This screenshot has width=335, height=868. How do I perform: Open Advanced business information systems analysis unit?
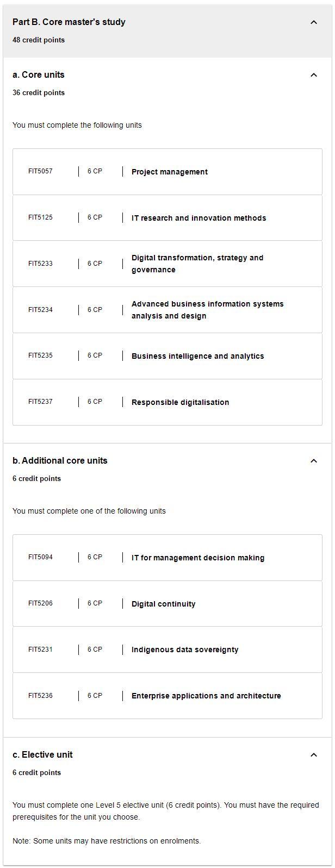click(207, 310)
